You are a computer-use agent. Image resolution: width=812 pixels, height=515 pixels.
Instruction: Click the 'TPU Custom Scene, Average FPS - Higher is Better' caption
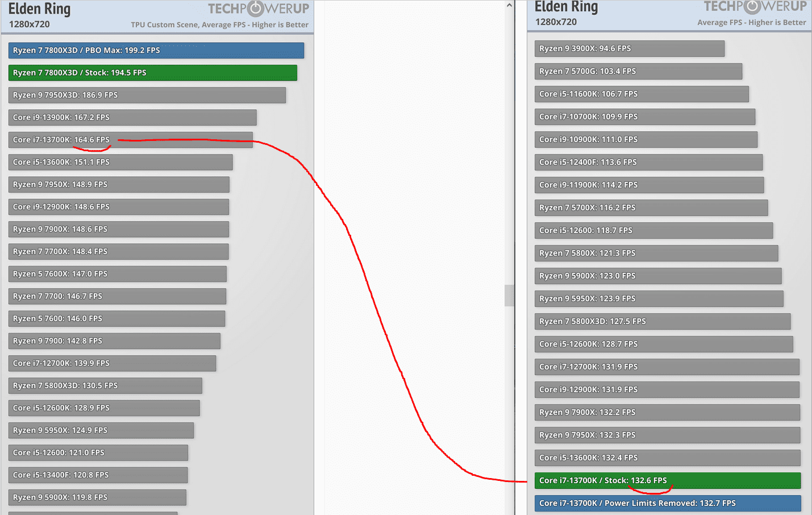click(219, 25)
